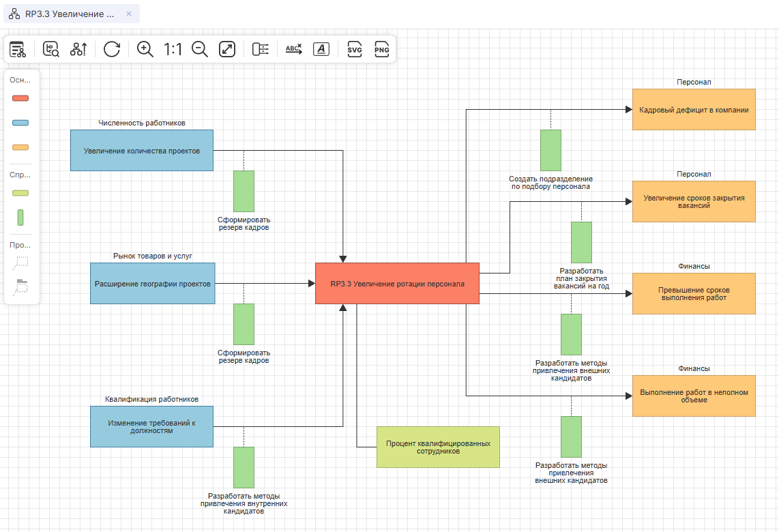Click the zoom in magnifier icon
779x532 pixels.
tap(145, 49)
